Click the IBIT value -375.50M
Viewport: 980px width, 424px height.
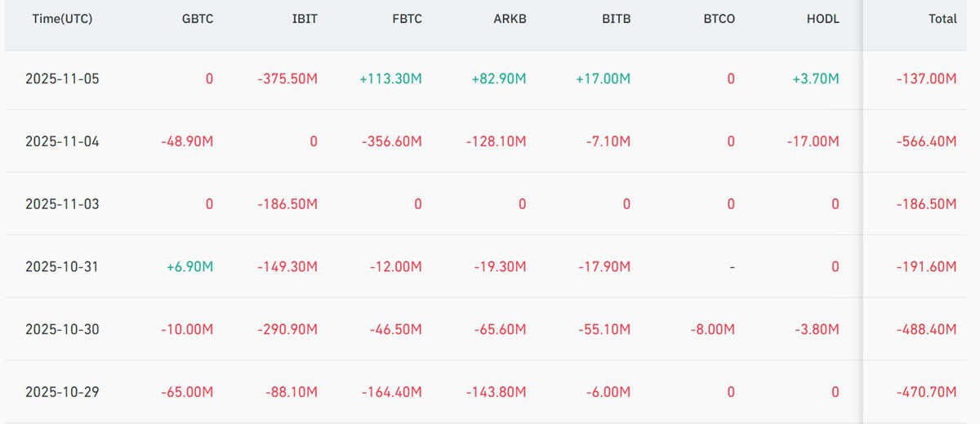click(x=287, y=79)
